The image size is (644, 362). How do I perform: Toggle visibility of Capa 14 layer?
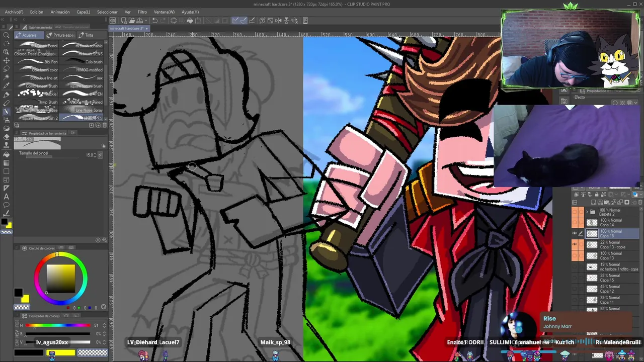click(575, 222)
